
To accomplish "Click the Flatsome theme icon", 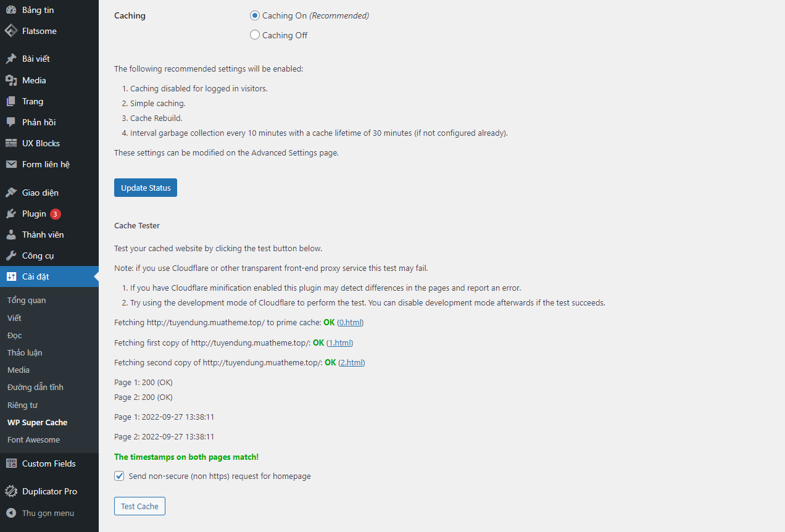I will 11,31.
